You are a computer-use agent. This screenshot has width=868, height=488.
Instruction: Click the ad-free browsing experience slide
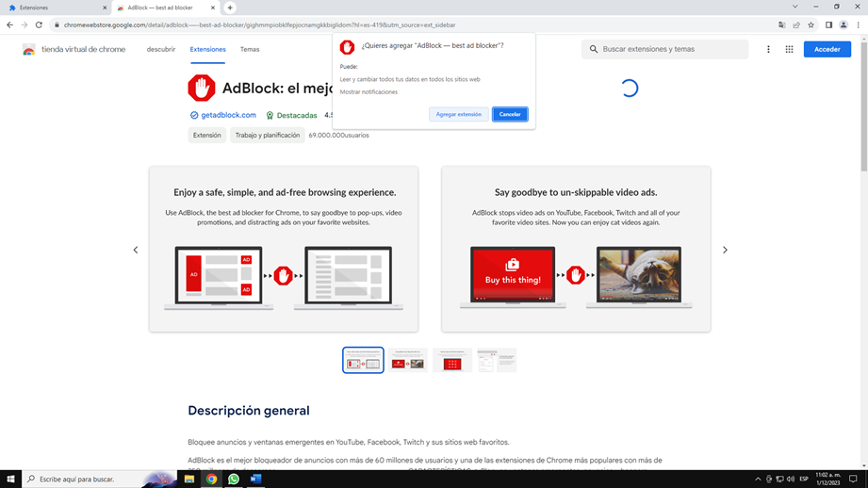point(284,249)
